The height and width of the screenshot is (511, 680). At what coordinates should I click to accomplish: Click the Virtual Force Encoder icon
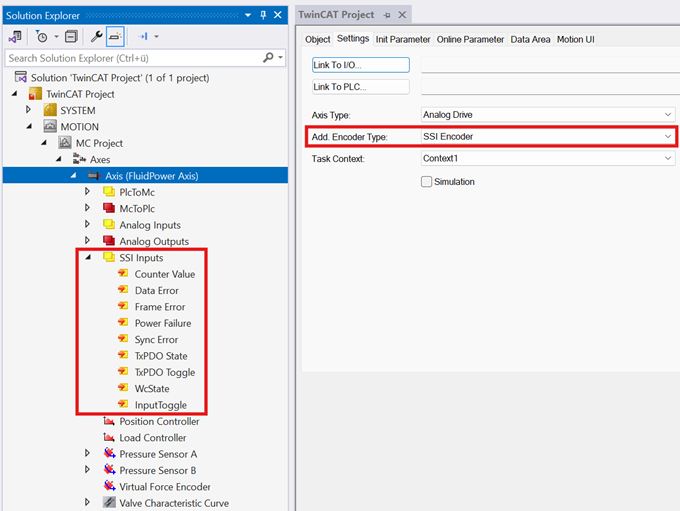click(x=110, y=486)
